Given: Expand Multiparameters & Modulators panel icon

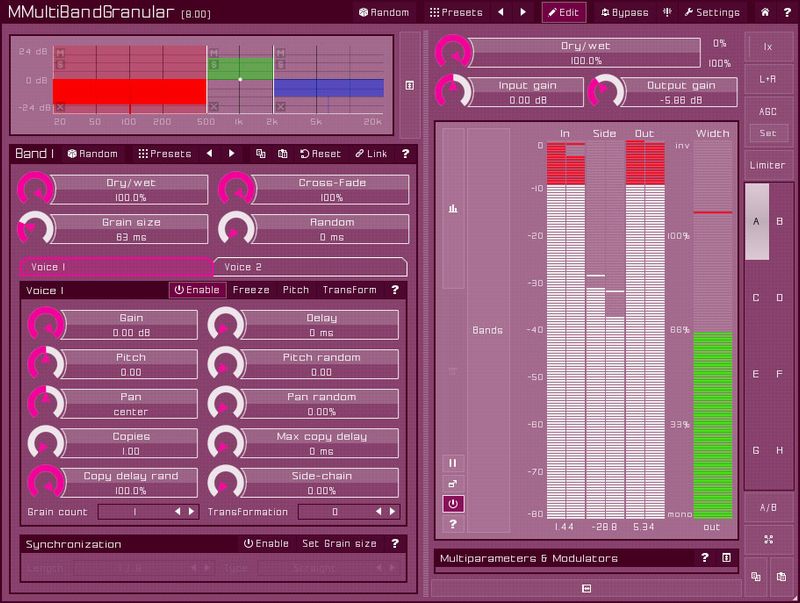Looking at the screenshot, I should (727, 558).
